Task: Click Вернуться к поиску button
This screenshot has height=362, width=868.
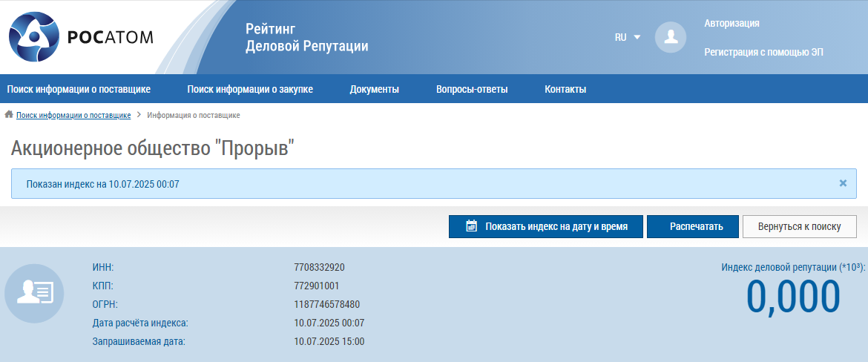Action: pyautogui.click(x=799, y=226)
